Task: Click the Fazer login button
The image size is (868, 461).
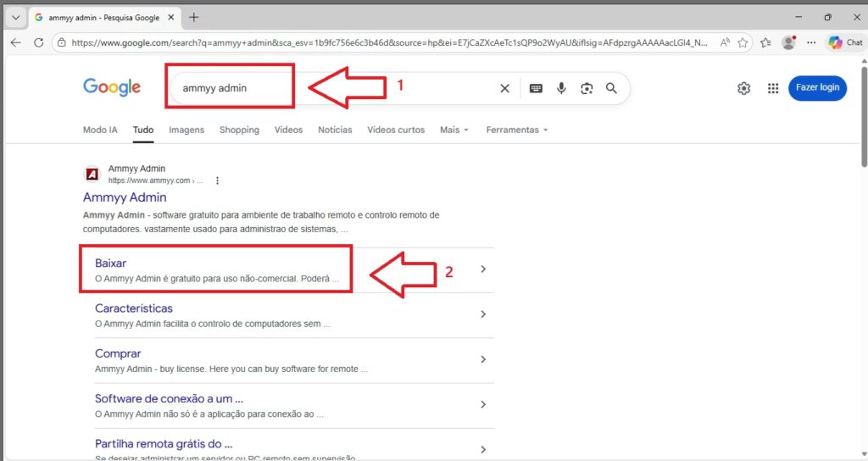Action: pyautogui.click(x=817, y=88)
